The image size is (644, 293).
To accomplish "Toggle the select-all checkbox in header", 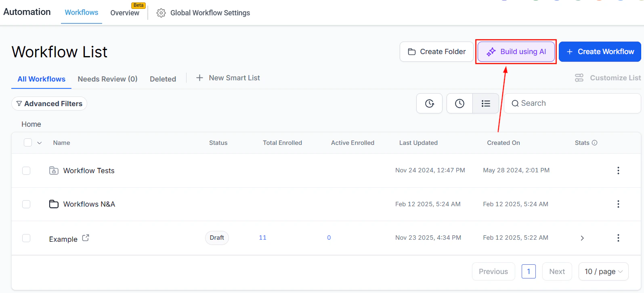I will (28, 142).
